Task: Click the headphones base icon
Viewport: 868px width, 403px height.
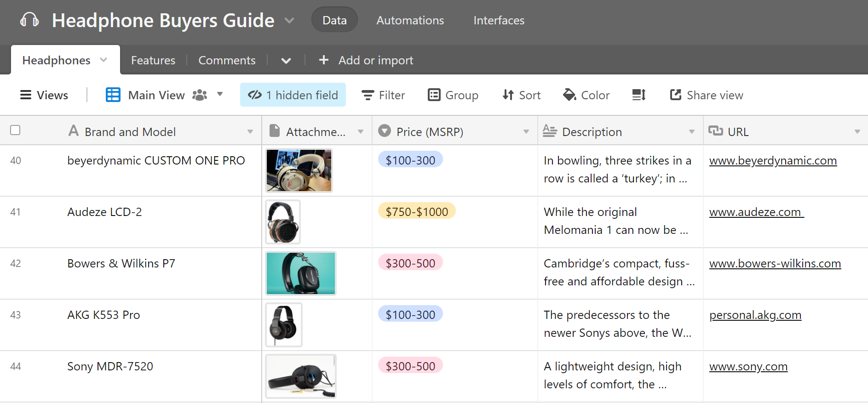Action: [x=29, y=20]
